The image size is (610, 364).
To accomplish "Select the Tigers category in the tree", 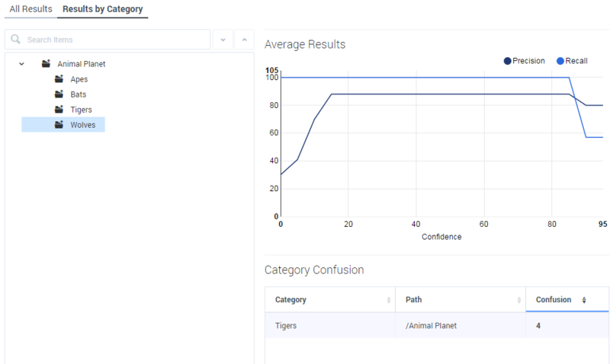I will (x=81, y=110).
